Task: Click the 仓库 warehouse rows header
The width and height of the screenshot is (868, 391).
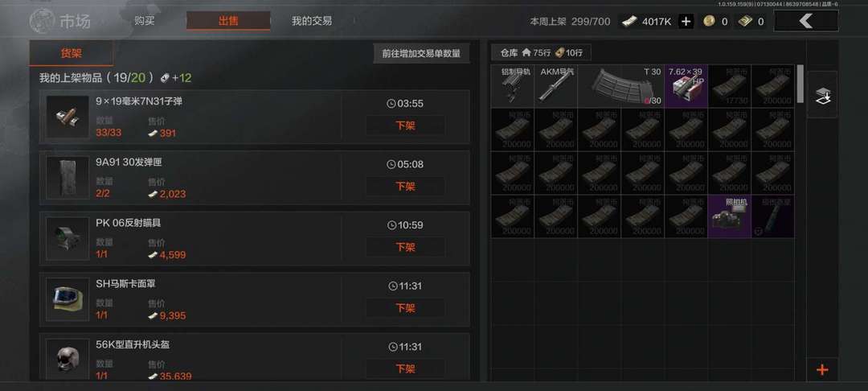Action: [x=542, y=52]
